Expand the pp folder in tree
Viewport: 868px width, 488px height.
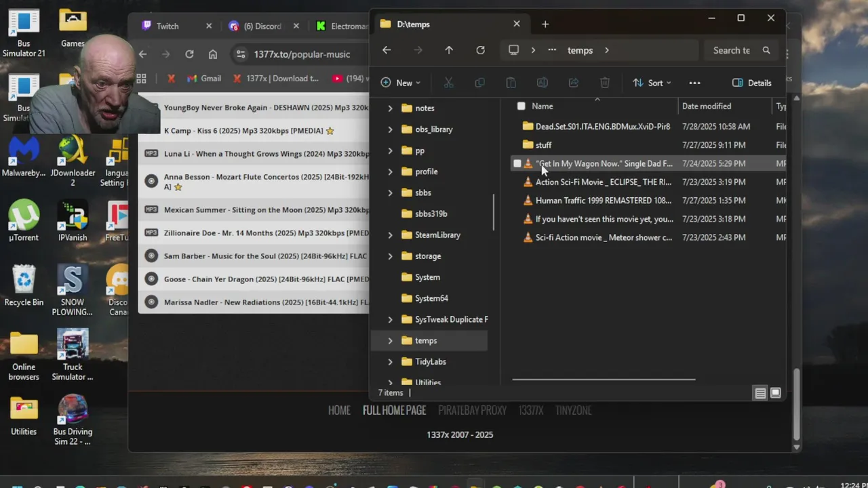(390, 150)
